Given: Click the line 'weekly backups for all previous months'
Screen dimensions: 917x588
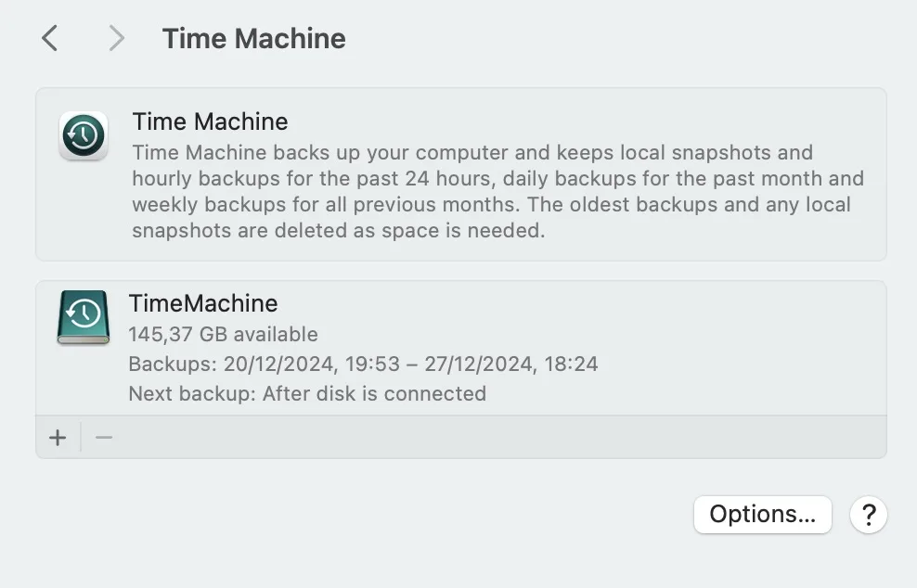Looking at the screenshot, I should 325,205.
